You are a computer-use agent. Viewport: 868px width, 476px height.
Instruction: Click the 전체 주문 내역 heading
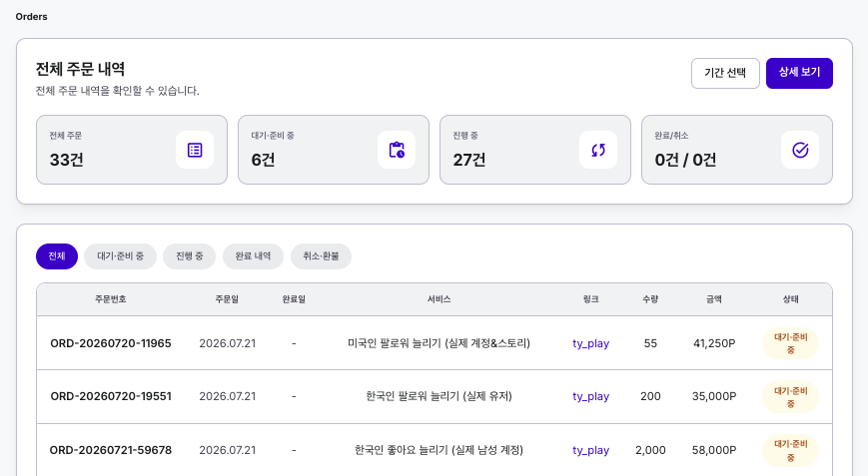pyautogui.click(x=80, y=69)
